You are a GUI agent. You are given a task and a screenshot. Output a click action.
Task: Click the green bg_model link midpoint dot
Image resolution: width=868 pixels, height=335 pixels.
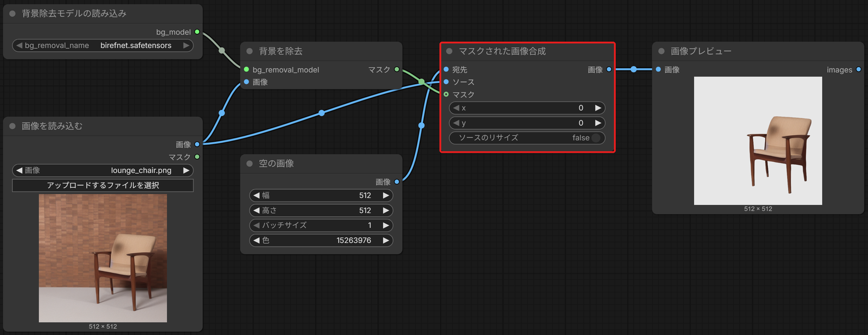[x=222, y=50]
